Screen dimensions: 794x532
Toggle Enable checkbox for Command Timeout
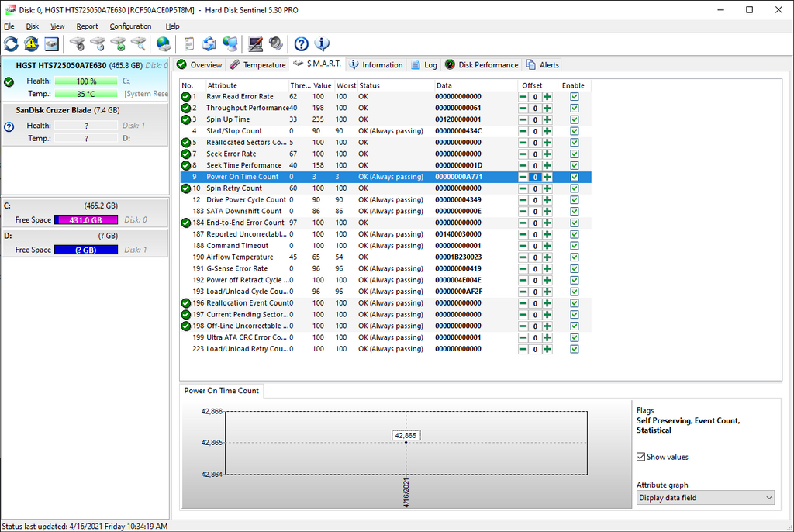[x=575, y=246]
